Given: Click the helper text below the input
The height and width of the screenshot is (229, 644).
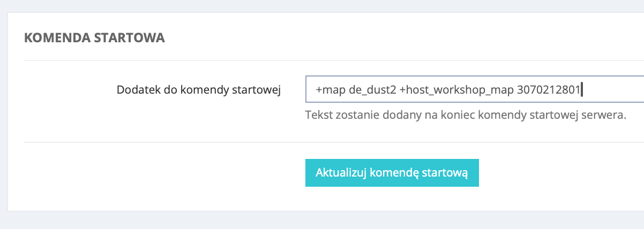Looking at the screenshot, I should [x=465, y=116].
